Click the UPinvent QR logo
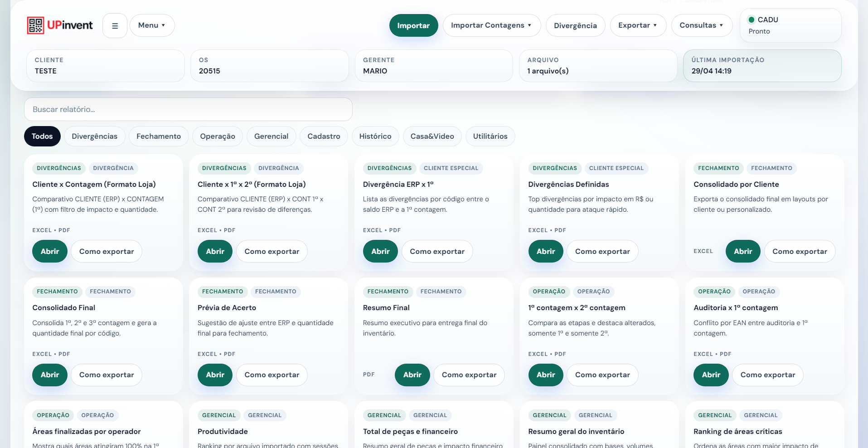 (x=60, y=25)
